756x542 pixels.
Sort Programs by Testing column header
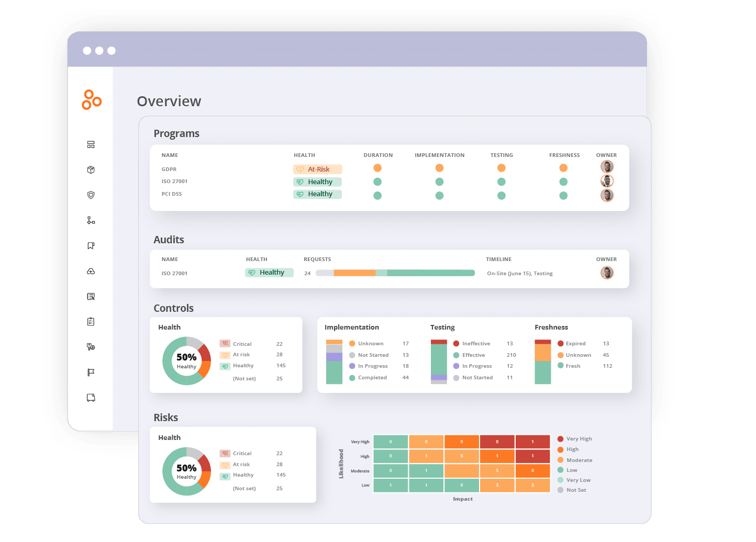click(x=502, y=155)
